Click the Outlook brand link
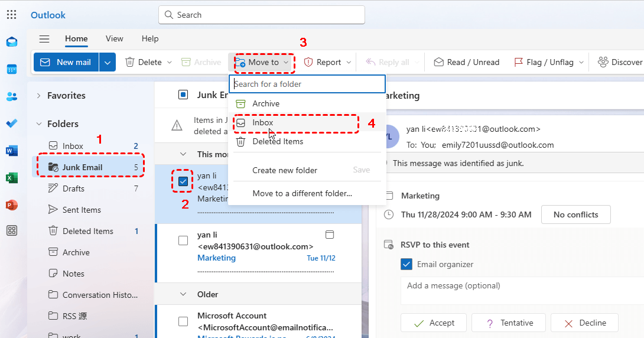 48,15
